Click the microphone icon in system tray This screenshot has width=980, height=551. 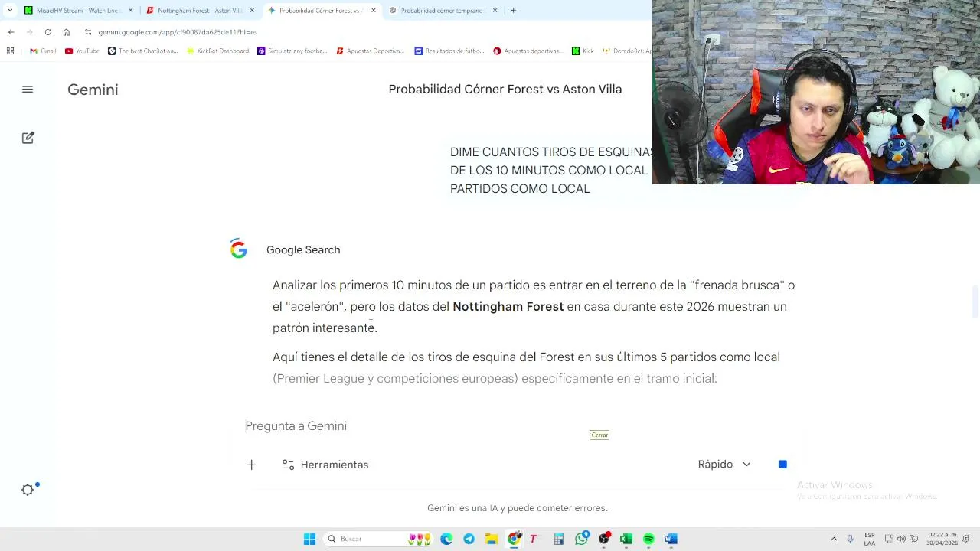(x=850, y=539)
